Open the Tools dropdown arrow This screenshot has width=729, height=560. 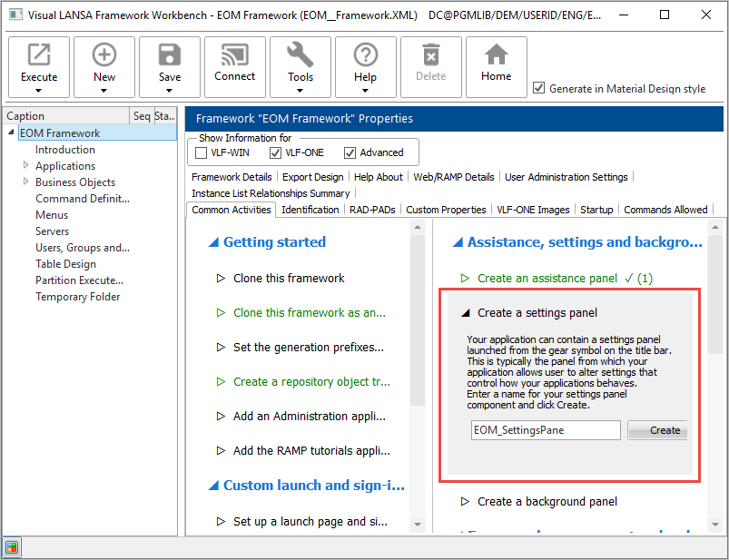click(300, 91)
